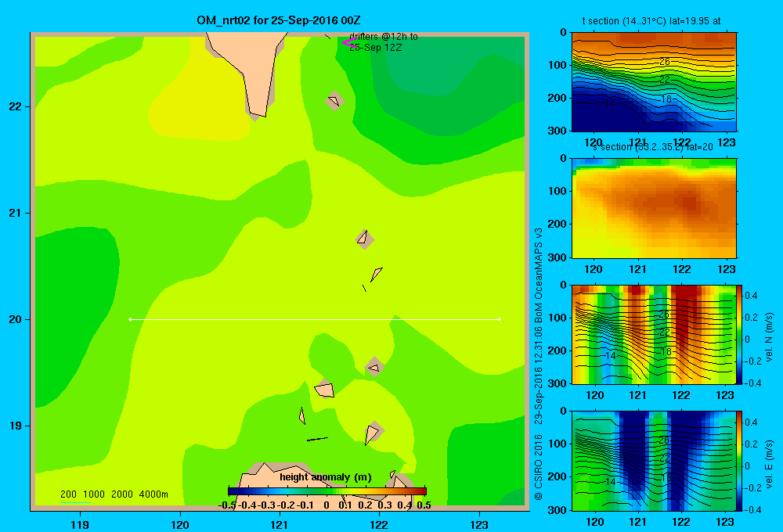Click the 'height anomaly (m)' label
Screen dimensions: 783x532
point(326,476)
